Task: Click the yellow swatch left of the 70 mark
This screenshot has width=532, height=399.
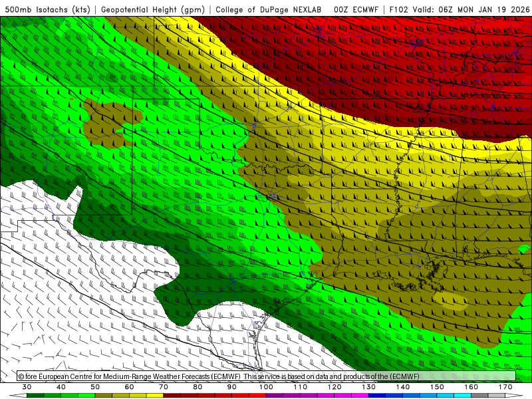Action: (x=155, y=396)
